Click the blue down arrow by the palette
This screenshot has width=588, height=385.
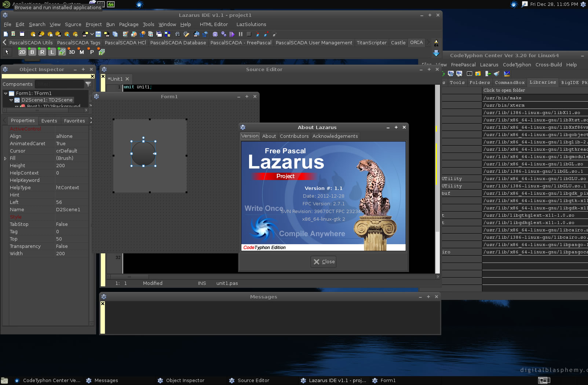[436, 53]
